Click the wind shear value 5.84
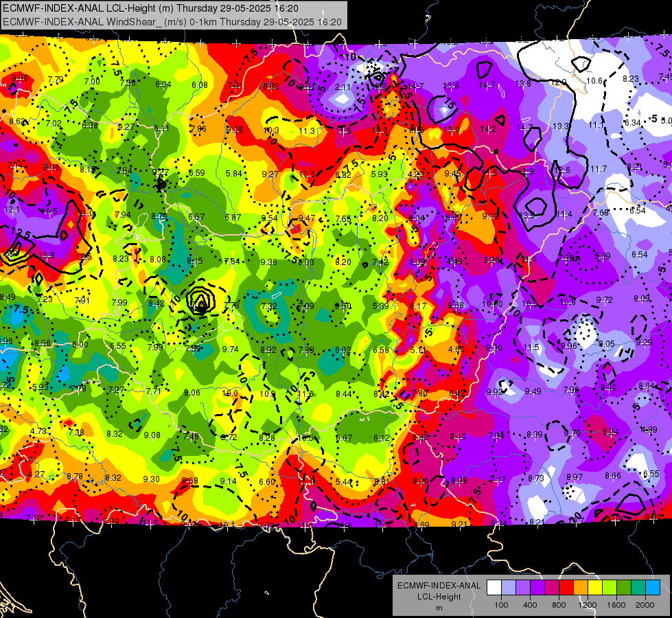672x618 pixels. [234, 173]
